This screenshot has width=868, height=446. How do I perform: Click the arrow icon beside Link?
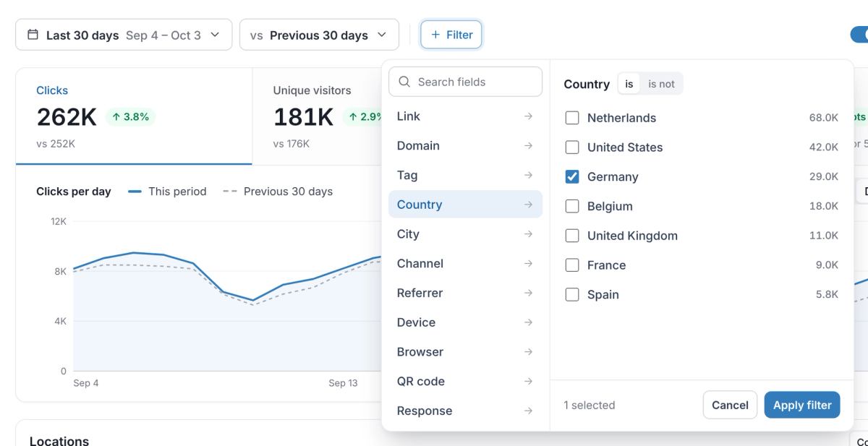point(529,116)
